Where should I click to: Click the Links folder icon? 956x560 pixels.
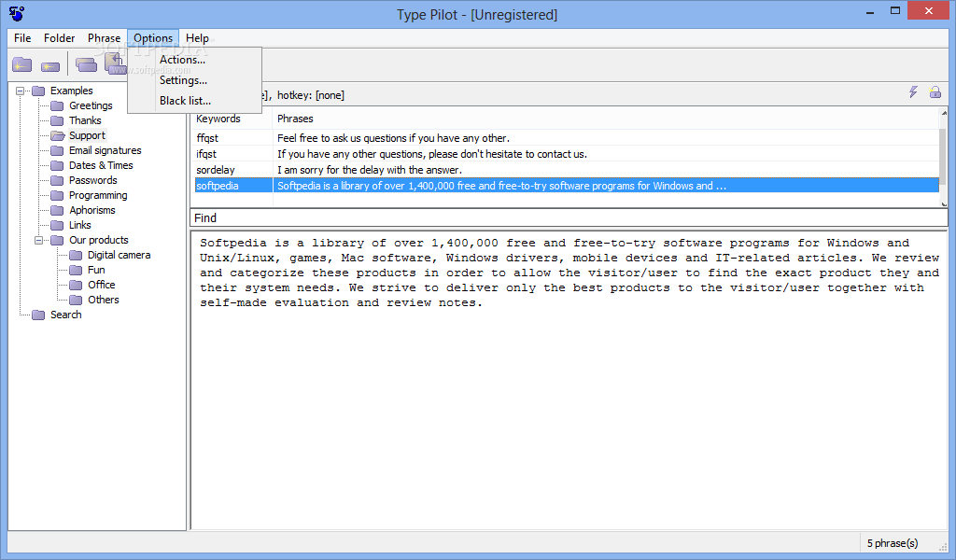click(57, 226)
